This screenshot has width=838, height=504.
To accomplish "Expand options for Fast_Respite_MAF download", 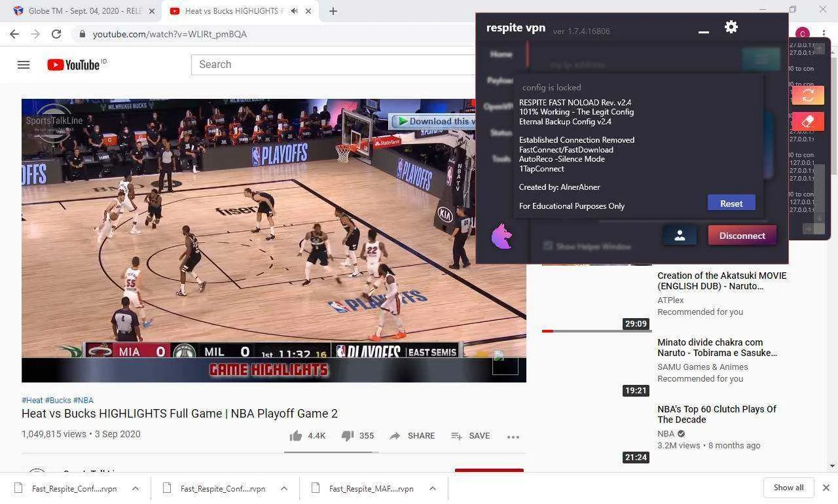I will (x=433, y=488).
